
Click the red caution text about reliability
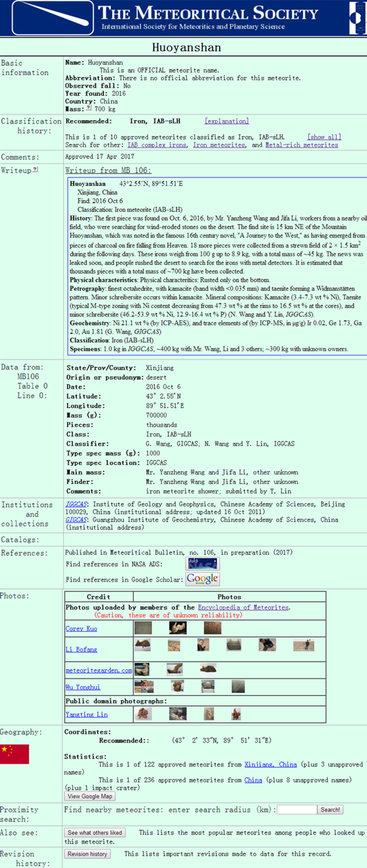pos(168,615)
